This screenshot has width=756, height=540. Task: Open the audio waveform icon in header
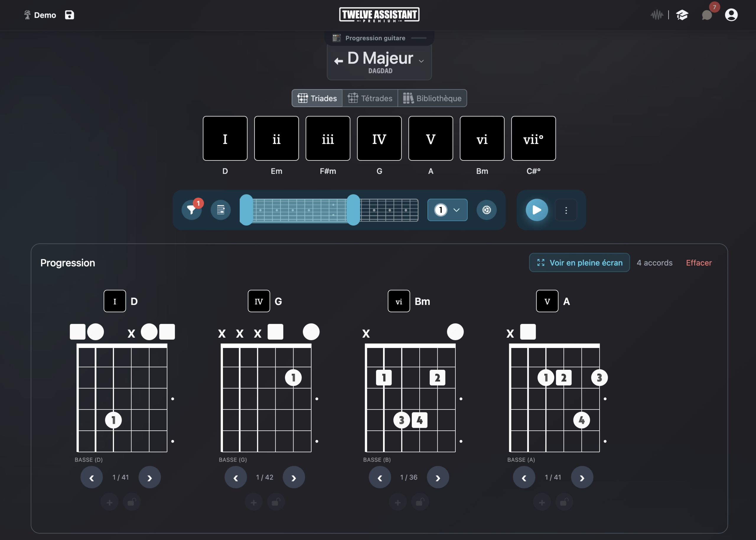[657, 15]
